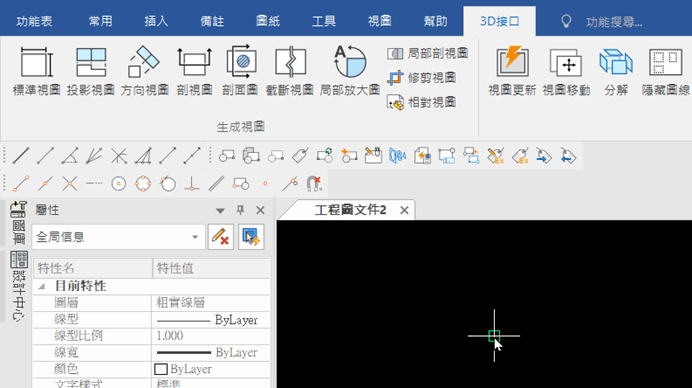Click the tag export blue right-arrow icon
The image size is (692, 388).
coord(544,156)
